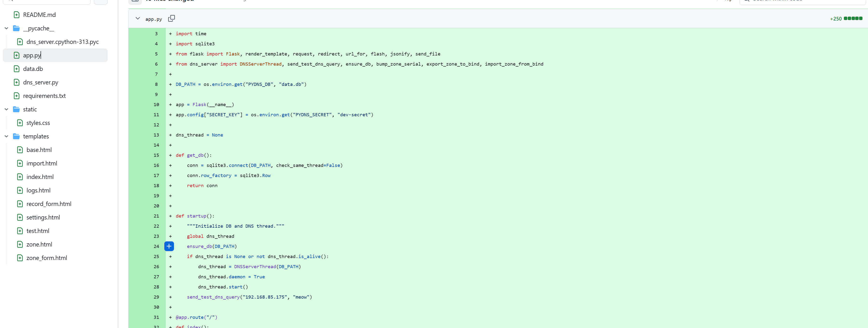Select requirements.txt in file tree
This screenshot has height=328, width=868.
click(44, 96)
